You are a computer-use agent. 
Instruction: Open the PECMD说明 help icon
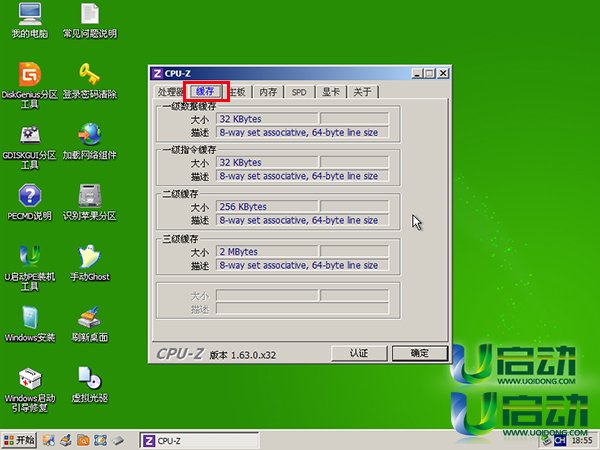[30, 202]
